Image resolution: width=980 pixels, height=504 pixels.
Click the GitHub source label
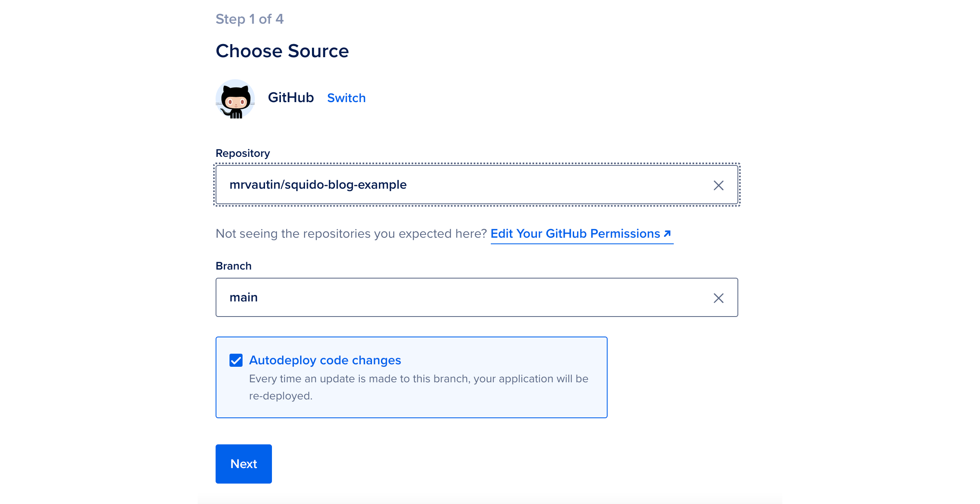291,98
